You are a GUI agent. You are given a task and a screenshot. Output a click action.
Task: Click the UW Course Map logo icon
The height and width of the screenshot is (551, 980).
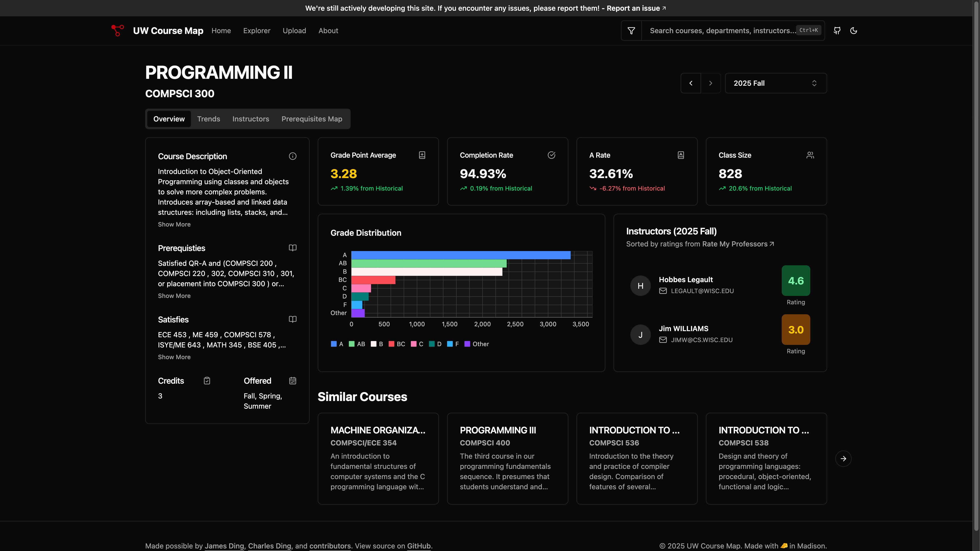click(118, 30)
